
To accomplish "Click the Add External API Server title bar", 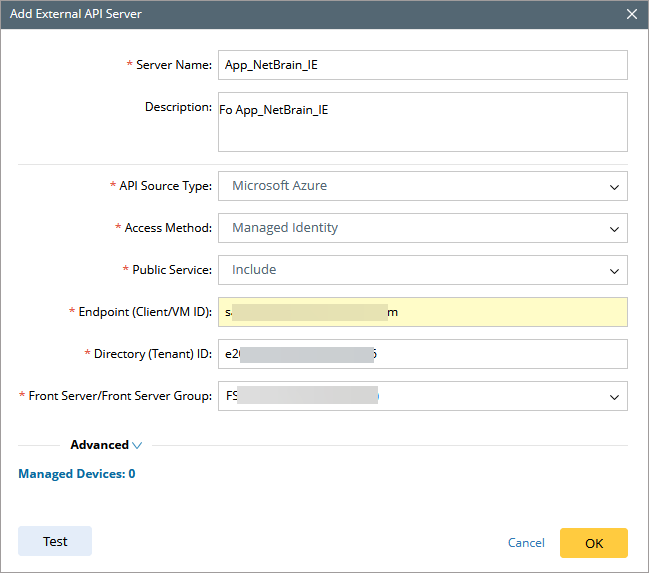I will (x=300, y=14).
